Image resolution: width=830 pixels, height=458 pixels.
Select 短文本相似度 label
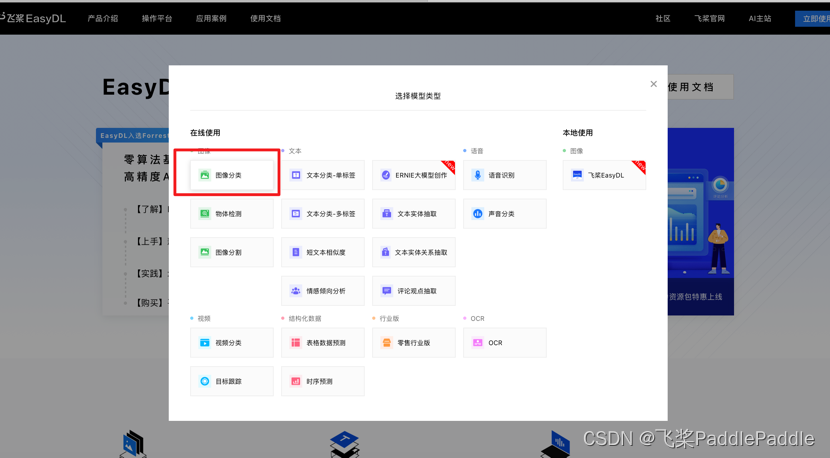(326, 253)
